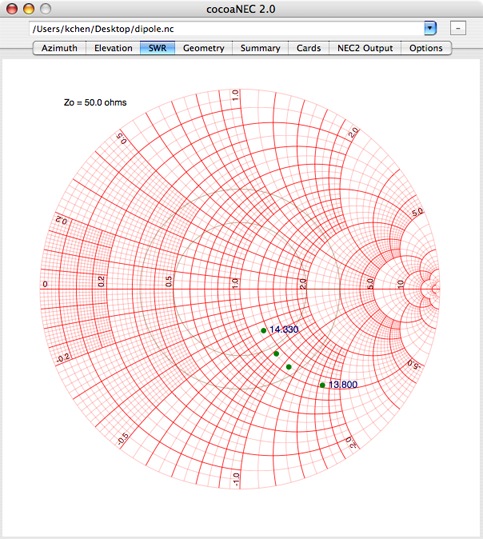483x539 pixels.
Task: Minimize window with the yellow button
Action: (x=29, y=9)
